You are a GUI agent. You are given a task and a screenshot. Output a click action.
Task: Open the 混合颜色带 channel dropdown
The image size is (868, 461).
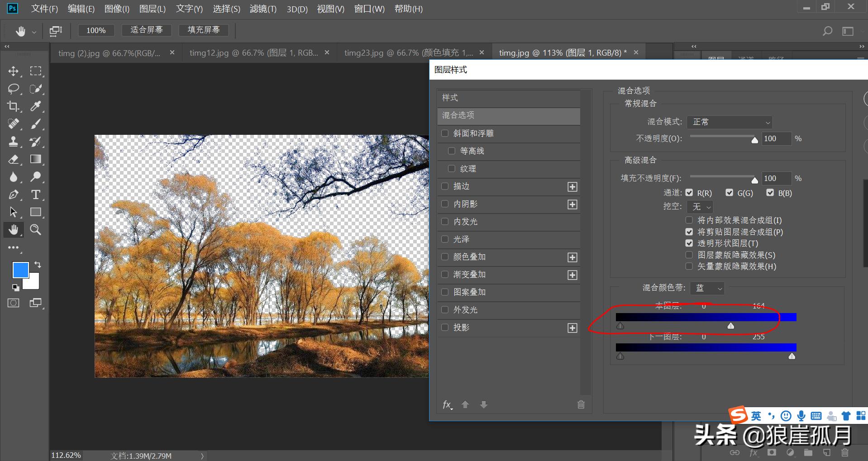click(x=707, y=288)
